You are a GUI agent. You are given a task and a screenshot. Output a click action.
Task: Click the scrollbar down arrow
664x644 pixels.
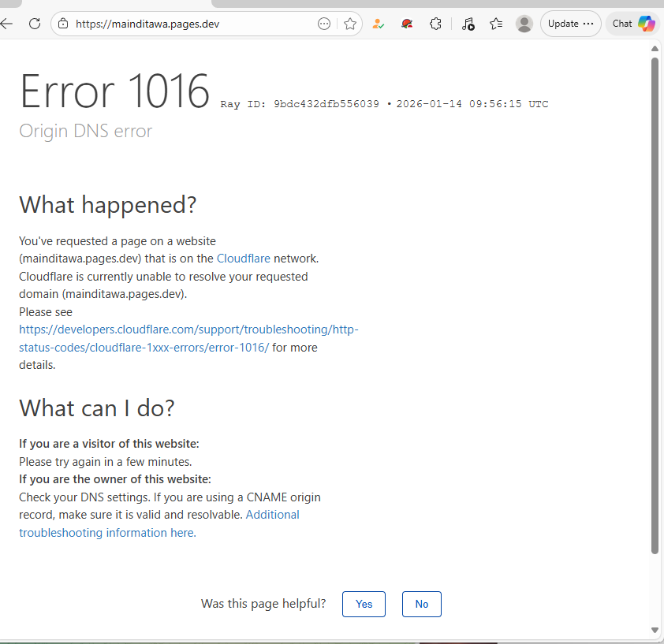click(655, 630)
